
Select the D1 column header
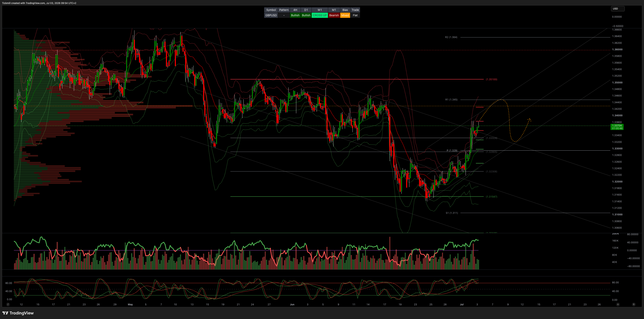tap(306, 10)
